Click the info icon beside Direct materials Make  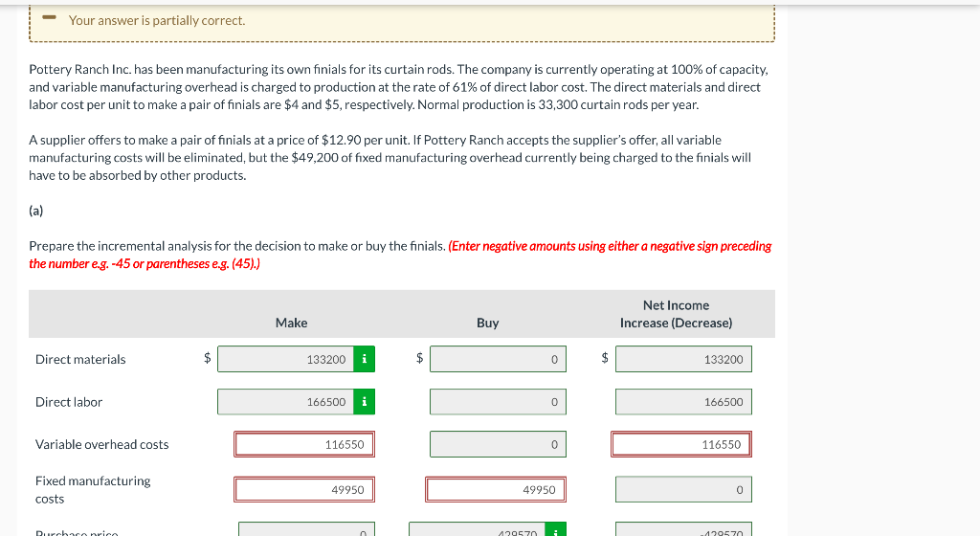click(364, 359)
